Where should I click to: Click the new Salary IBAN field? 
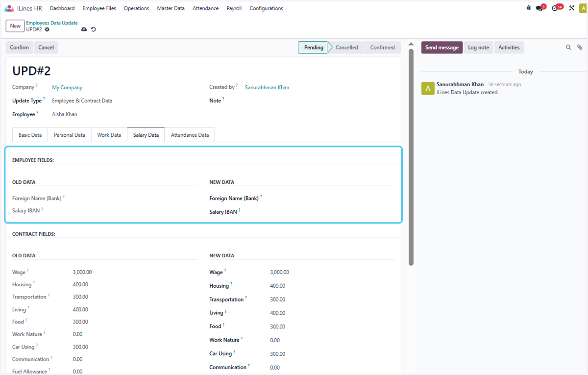tap(332, 212)
